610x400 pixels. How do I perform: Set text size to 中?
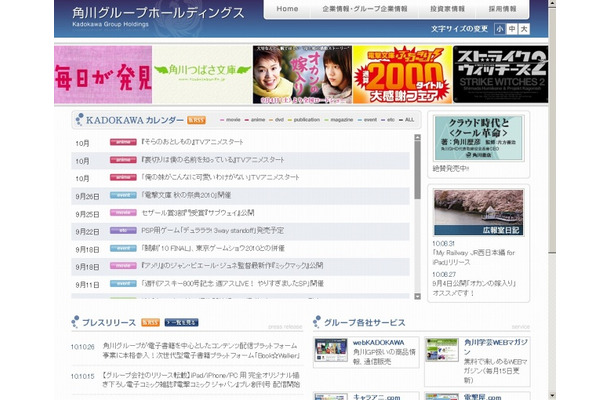tap(512, 29)
